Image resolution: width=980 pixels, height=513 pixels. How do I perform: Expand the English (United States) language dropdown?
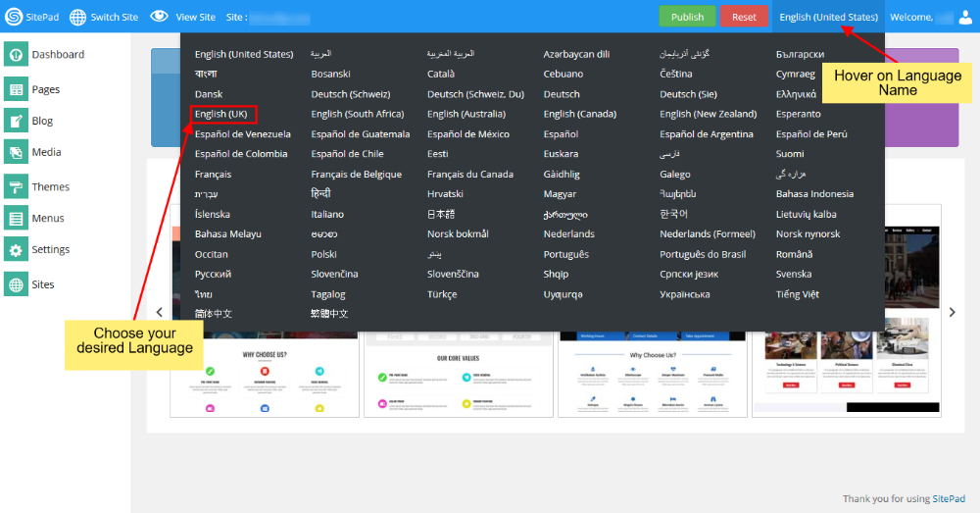click(828, 17)
